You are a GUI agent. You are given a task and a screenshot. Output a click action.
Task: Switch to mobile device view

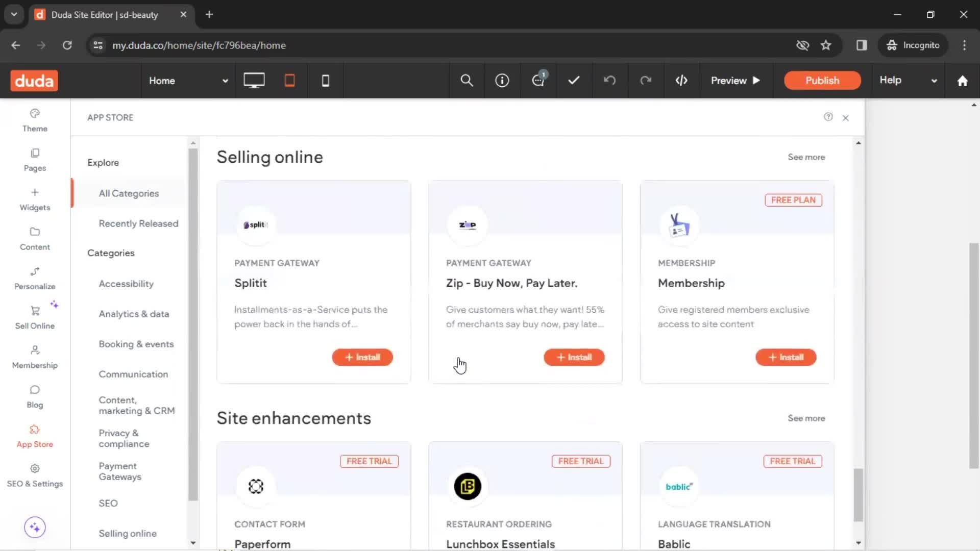pos(325,81)
